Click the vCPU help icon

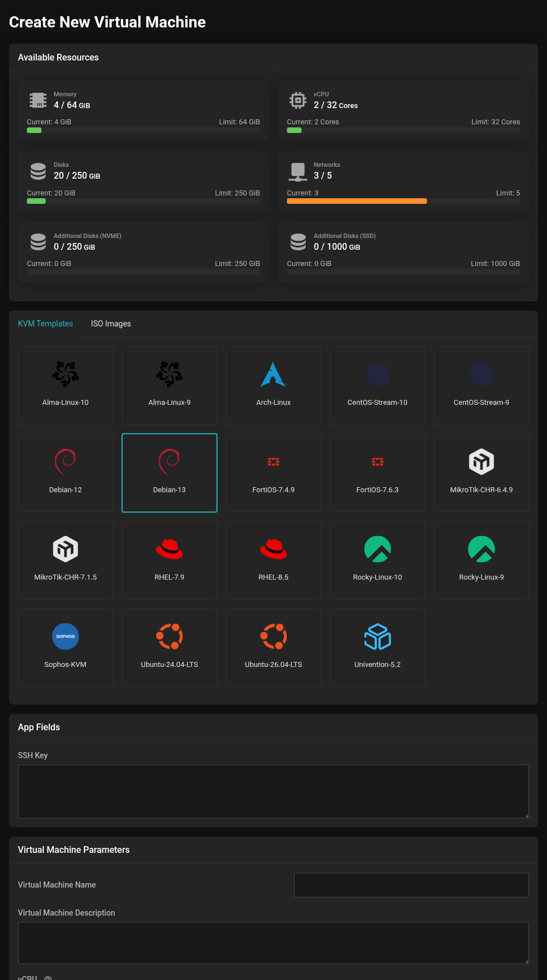(x=48, y=978)
